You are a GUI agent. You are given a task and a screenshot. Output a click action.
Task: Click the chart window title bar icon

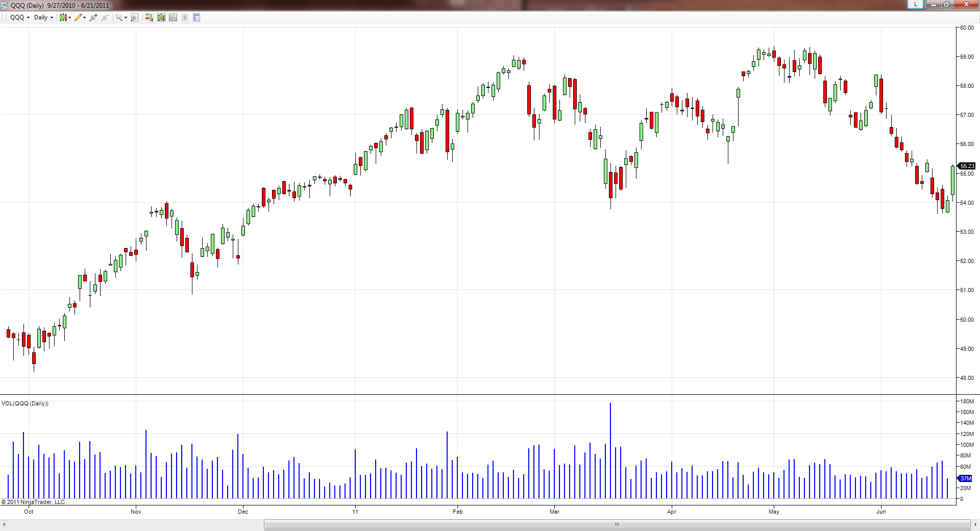(x=5, y=5)
